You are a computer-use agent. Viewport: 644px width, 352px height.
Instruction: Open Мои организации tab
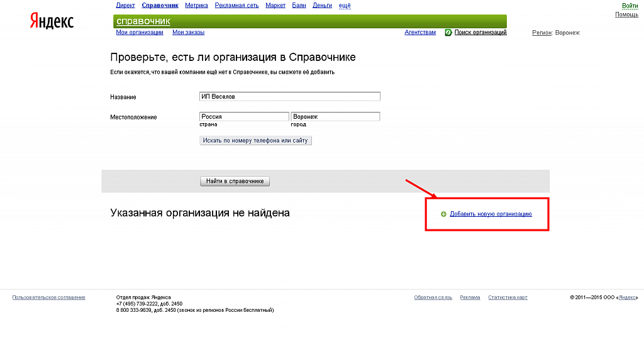click(x=140, y=33)
